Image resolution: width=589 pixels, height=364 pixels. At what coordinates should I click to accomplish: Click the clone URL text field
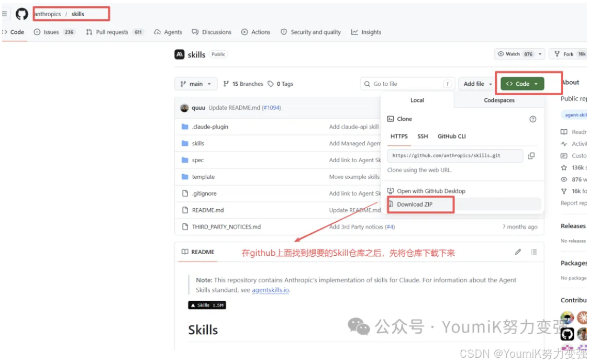[x=455, y=155]
